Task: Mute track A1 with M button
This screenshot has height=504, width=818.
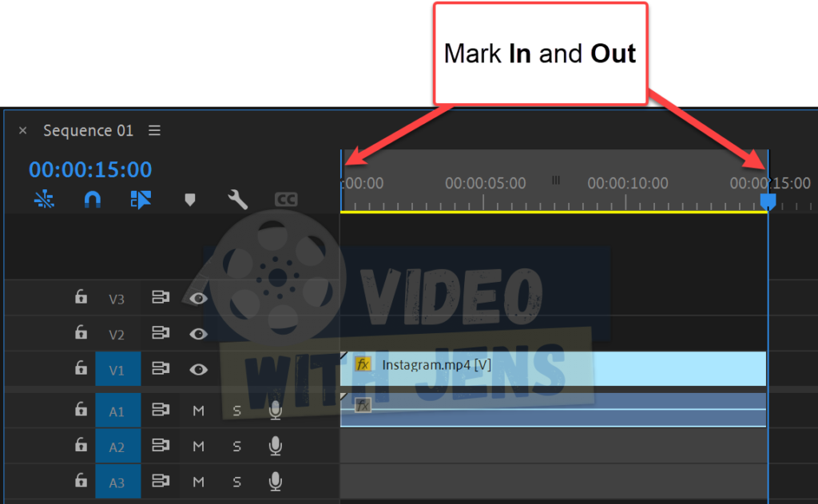Action: coord(198,411)
